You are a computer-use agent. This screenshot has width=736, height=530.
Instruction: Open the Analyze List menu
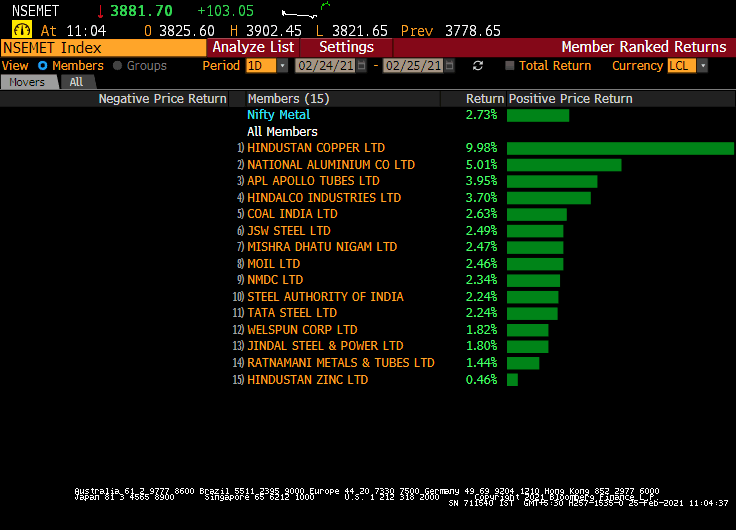tap(253, 47)
